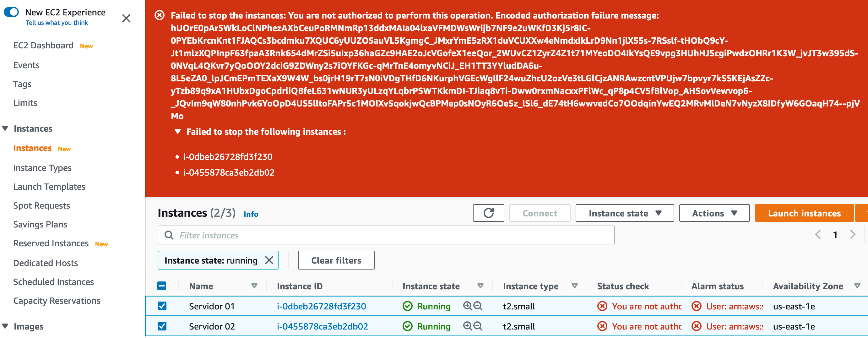The height and width of the screenshot is (338, 868).
Task: Click Launch instances button
Action: pyautogui.click(x=804, y=213)
